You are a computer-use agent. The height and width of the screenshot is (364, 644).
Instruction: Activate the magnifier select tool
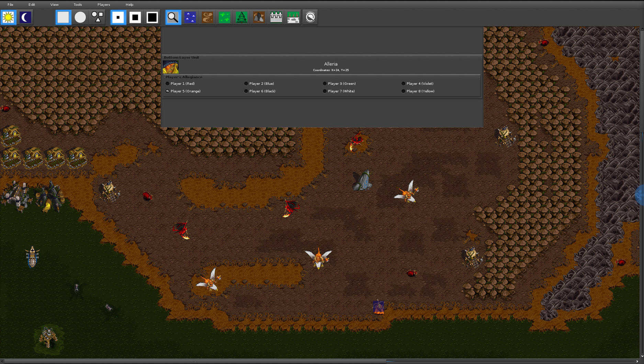click(x=173, y=17)
